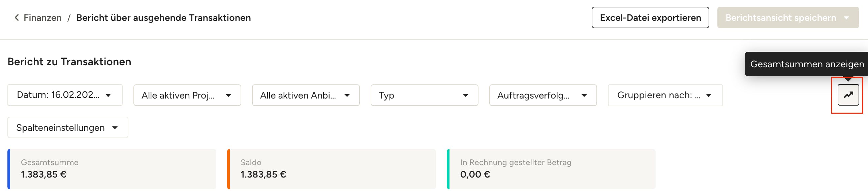Click the Bericht über ausgehende Transaktionen breadcrumb
868x191 pixels.
click(163, 17)
